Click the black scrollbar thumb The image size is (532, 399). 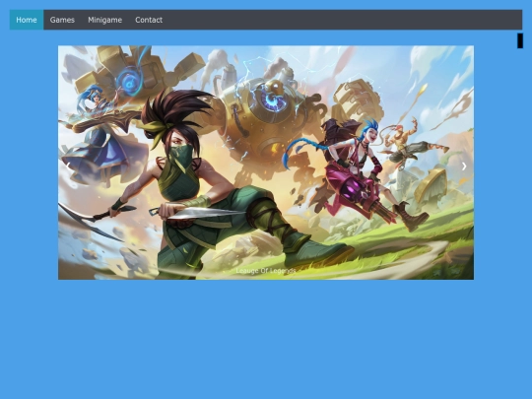click(520, 40)
